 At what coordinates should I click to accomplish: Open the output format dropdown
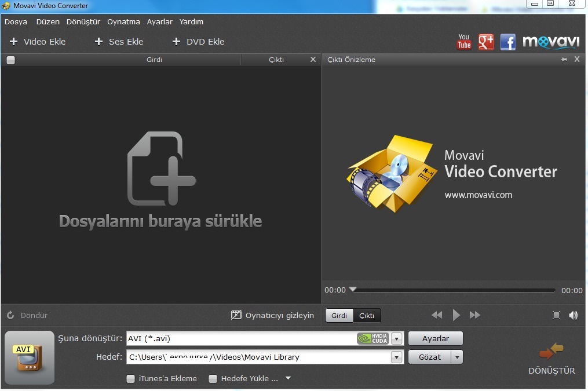coord(397,338)
